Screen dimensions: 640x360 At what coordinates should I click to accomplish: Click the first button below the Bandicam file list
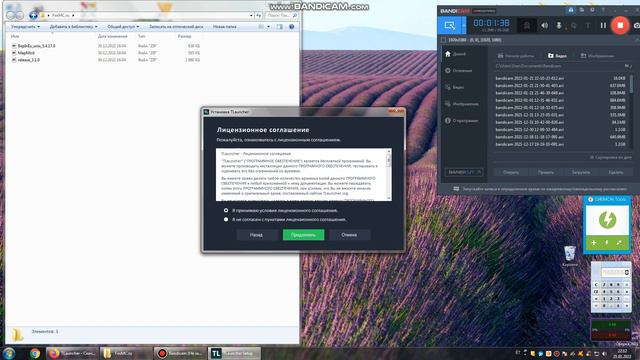click(511, 172)
